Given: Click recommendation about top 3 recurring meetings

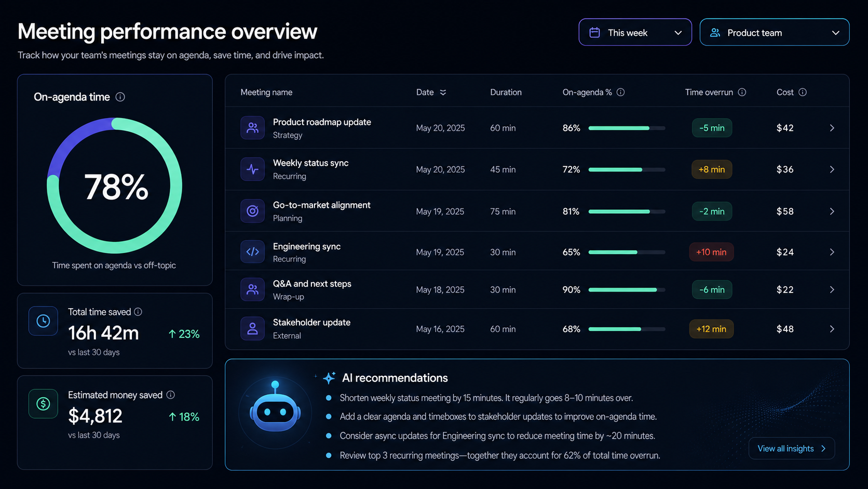Looking at the screenshot, I should (x=500, y=456).
